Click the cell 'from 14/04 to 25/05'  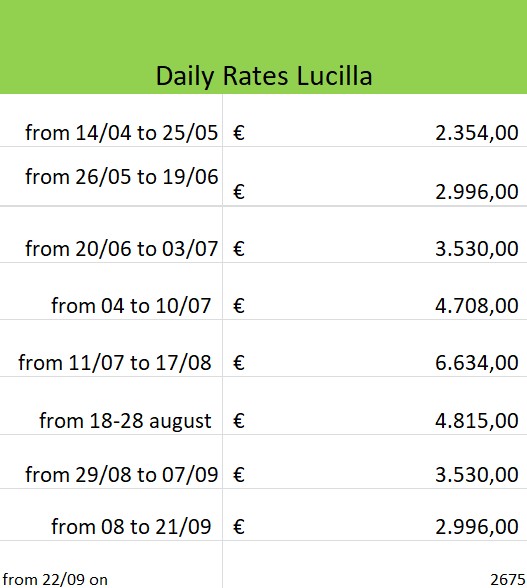point(111,120)
